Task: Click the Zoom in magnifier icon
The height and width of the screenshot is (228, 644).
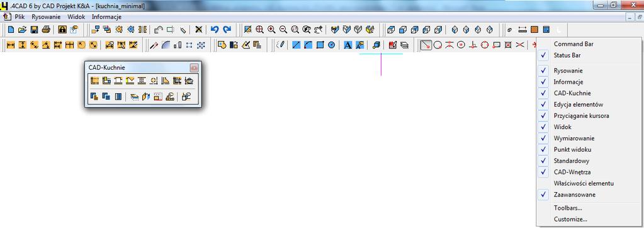Action: [x=271, y=30]
